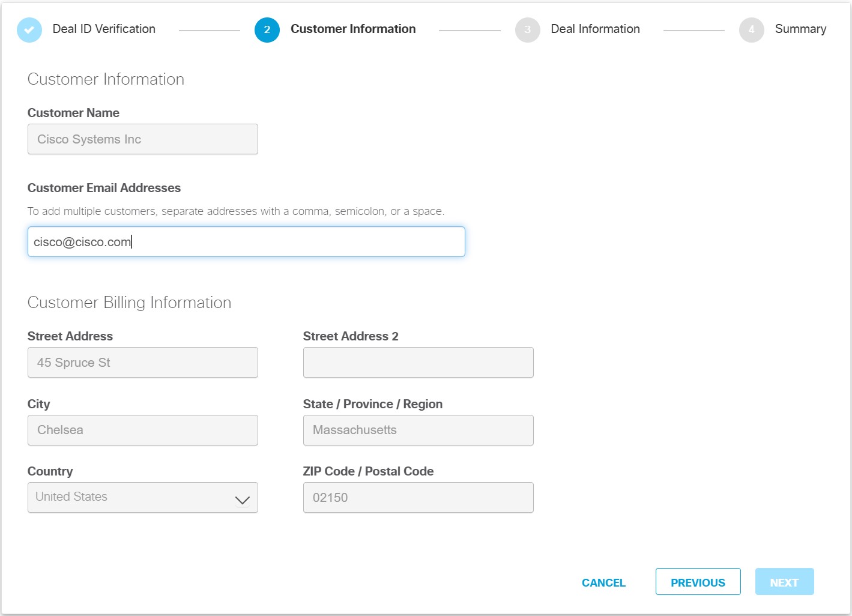Click the State / Province / Region field
Viewport: 852px width, 616px height.
click(418, 430)
